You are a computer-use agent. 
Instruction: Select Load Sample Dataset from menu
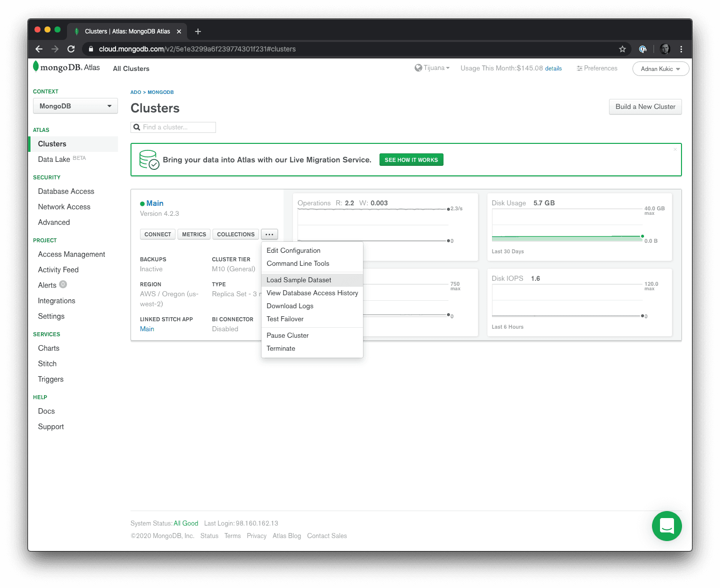coord(299,280)
